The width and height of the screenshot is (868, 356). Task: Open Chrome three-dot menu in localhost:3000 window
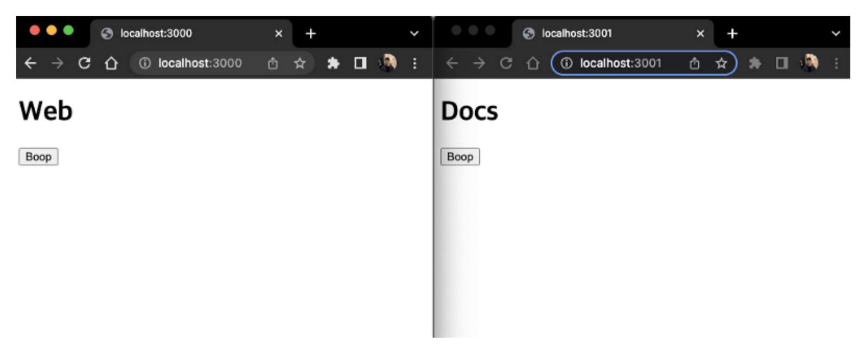tap(414, 63)
